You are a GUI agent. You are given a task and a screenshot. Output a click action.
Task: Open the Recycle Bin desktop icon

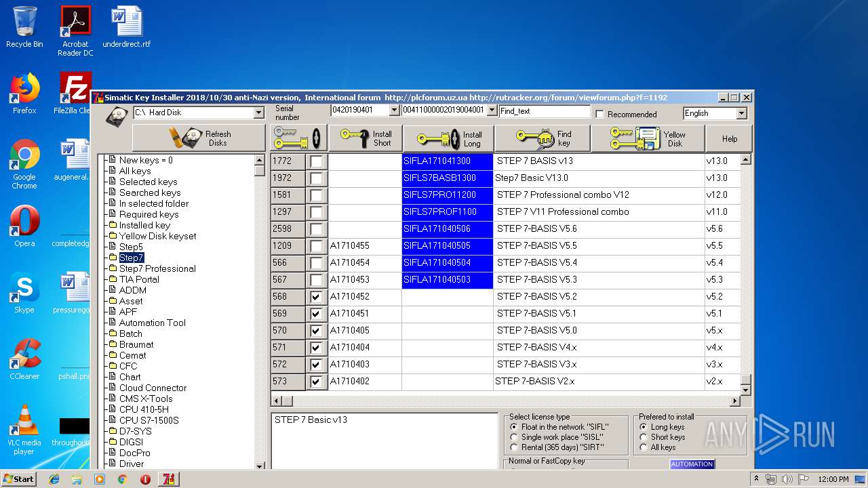tap(24, 27)
